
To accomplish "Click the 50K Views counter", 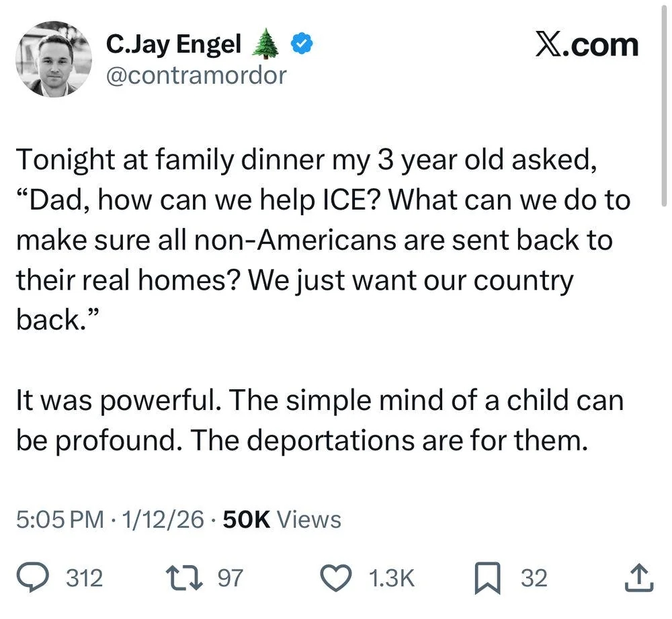I will [x=278, y=519].
